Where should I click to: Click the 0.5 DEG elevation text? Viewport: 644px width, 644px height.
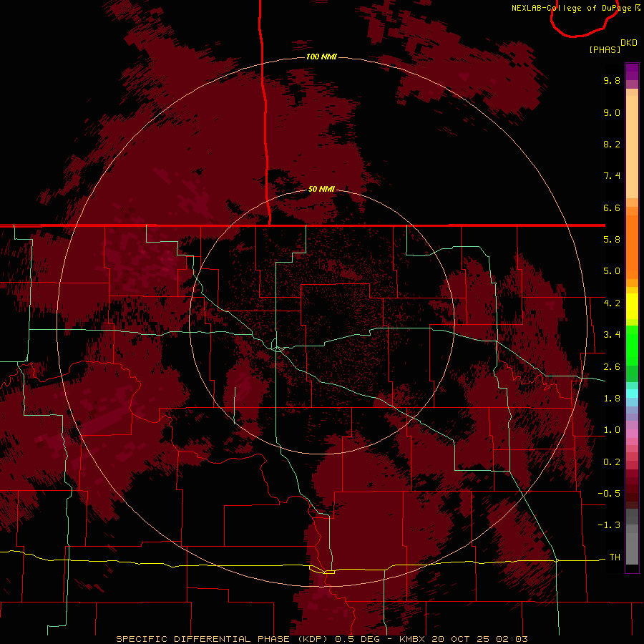pos(358,639)
